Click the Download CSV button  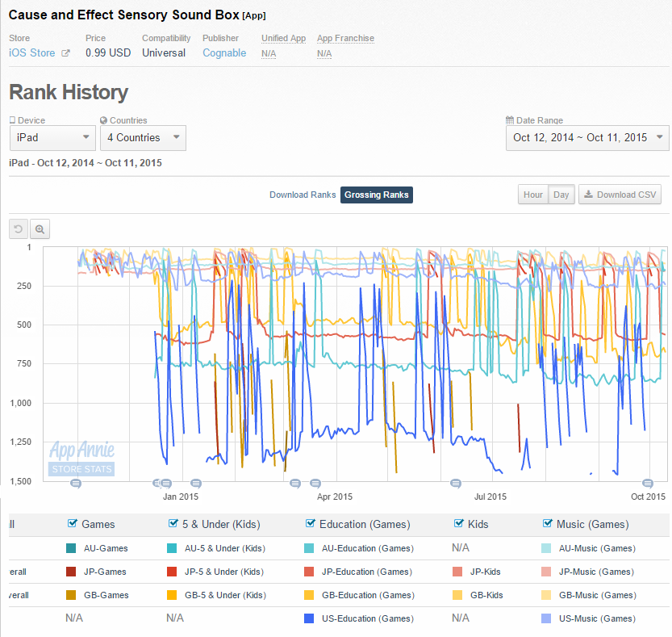point(620,195)
